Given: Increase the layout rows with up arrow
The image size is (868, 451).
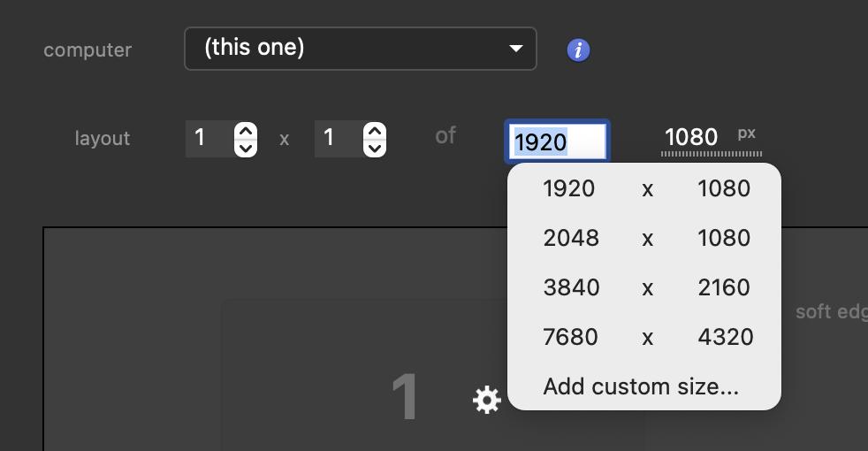Looking at the screenshot, I should coord(375,130).
